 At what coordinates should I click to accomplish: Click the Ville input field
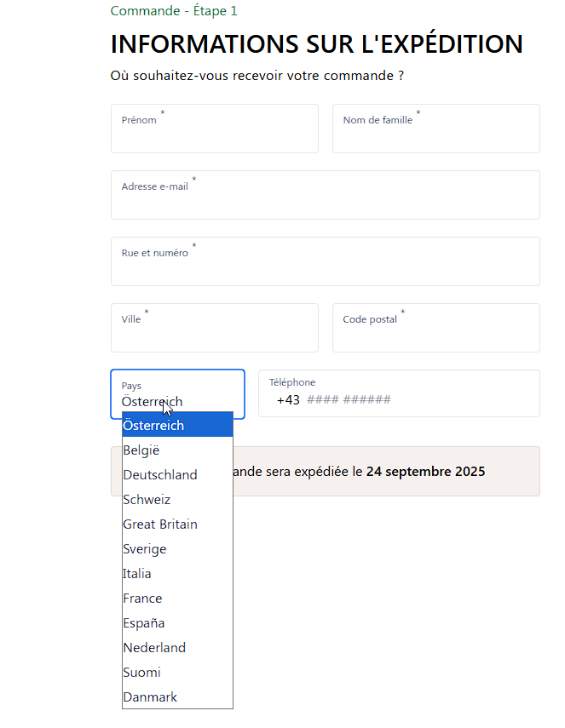pos(214,328)
